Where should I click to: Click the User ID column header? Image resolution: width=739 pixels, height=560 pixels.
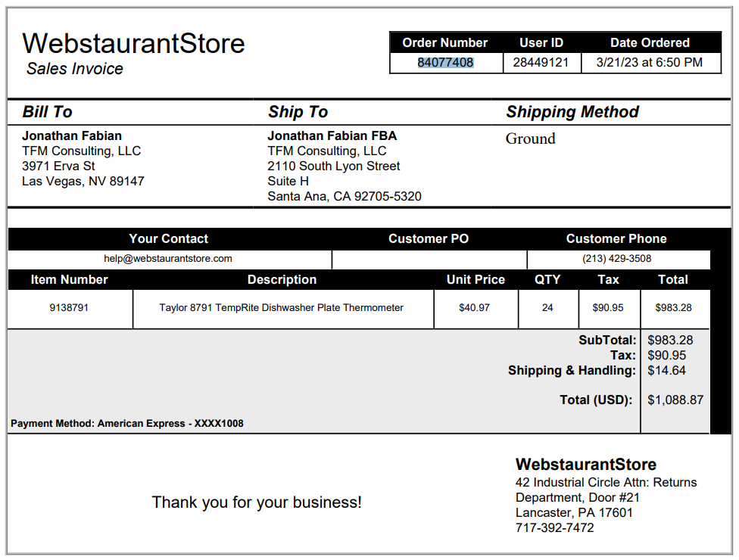pos(541,43)
